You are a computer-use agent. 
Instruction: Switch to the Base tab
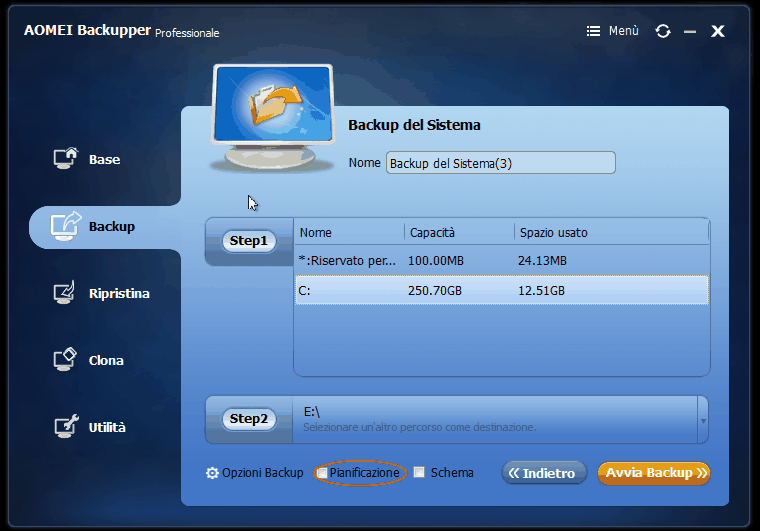tap(104, 159)
